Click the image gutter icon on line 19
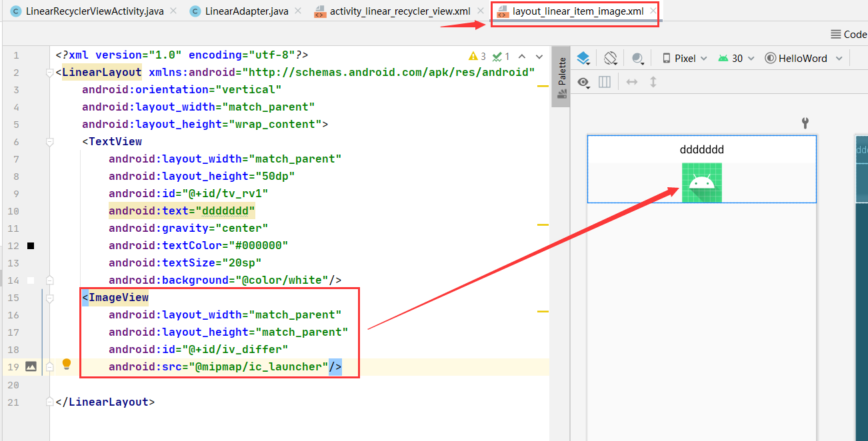This screenshot has width=868, height=441. [x=31, y=366]
